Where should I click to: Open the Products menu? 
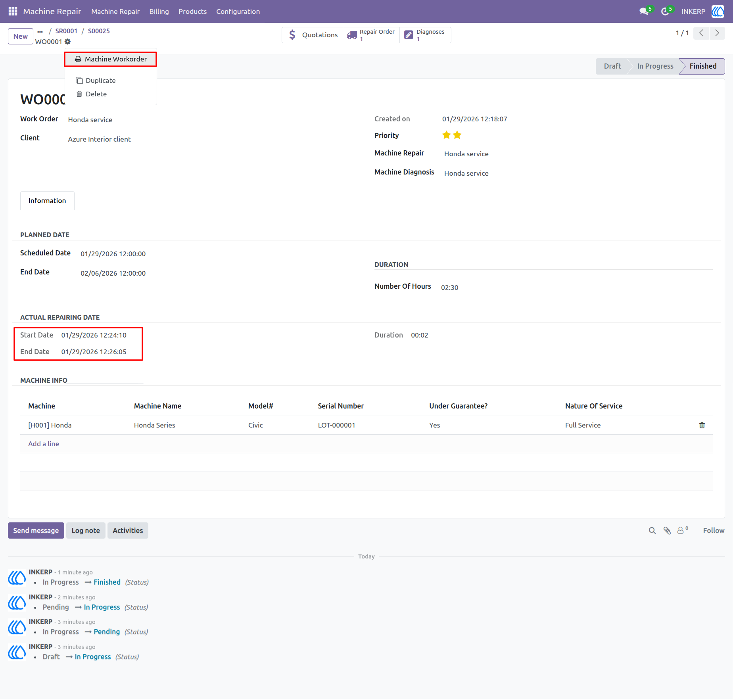(192, 12)
